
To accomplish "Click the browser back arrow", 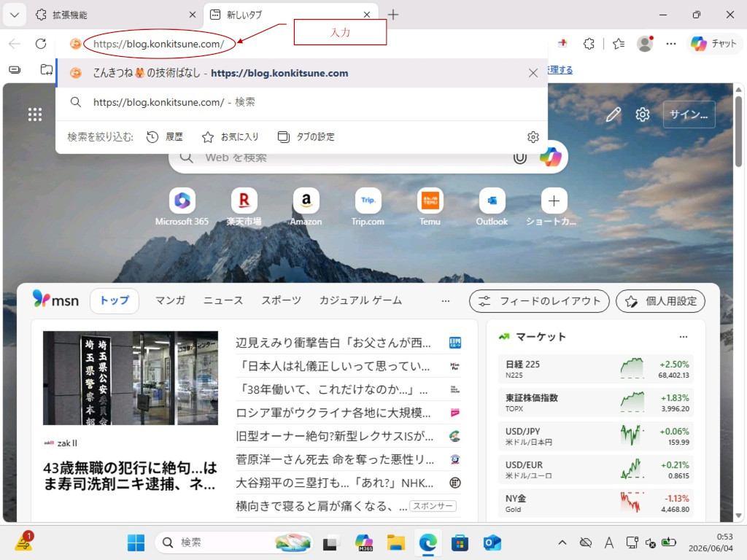I will pyautogui.click(x=15, y=44).
